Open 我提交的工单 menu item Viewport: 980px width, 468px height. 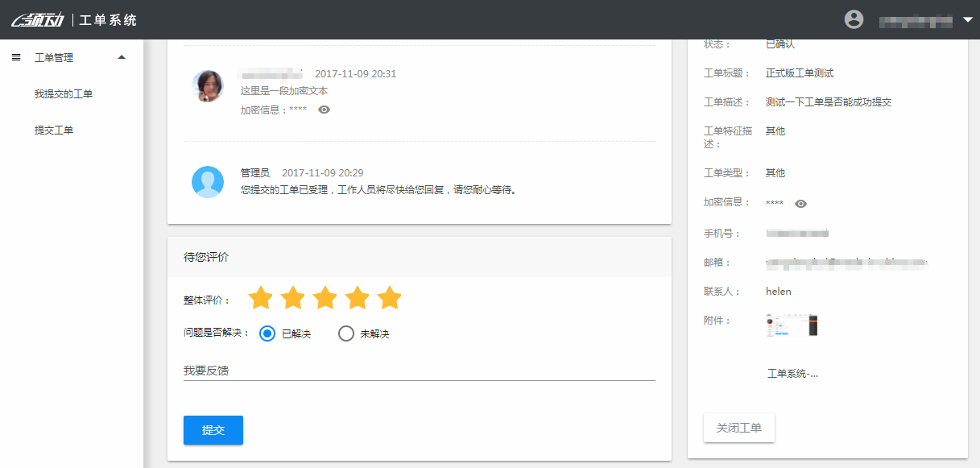coord(64,94)
